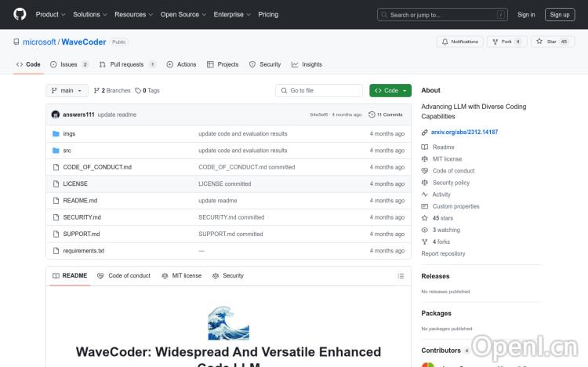This screenshot has width=588, height=367.
Task: Open the update readme commit message
Action: click(117, 114)
